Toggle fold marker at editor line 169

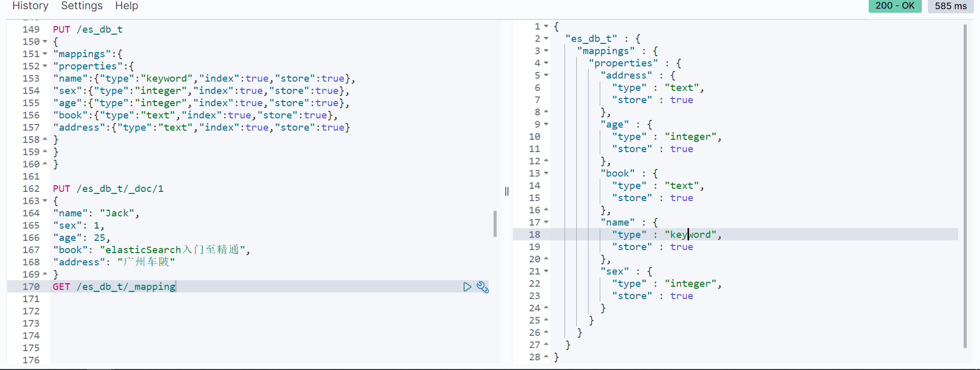tap(45, 274)
